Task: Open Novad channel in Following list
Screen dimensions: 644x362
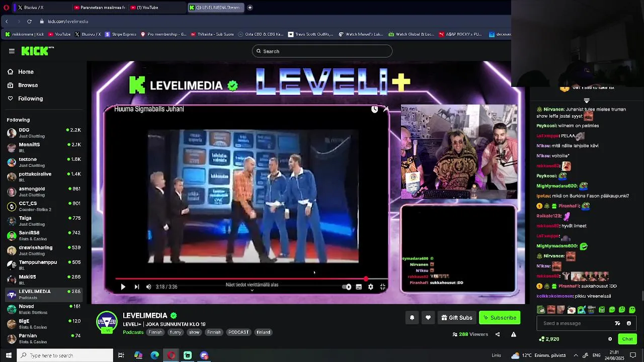Action: (44, 309)
